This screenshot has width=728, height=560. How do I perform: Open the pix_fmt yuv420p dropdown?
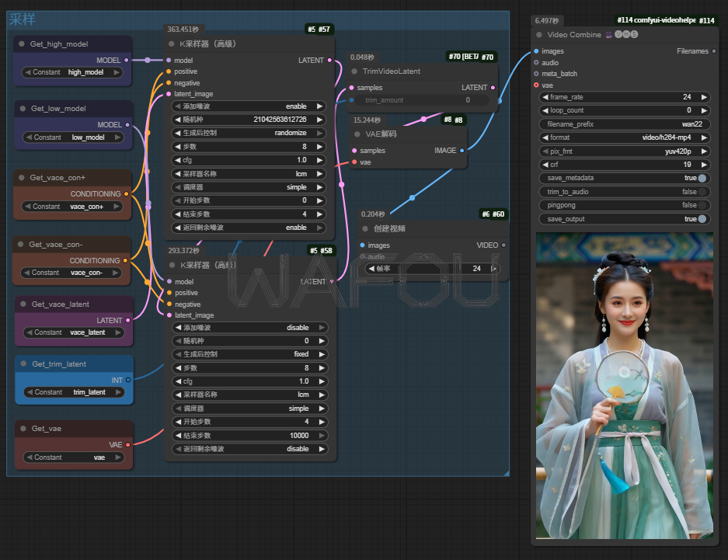pos(625,151)
